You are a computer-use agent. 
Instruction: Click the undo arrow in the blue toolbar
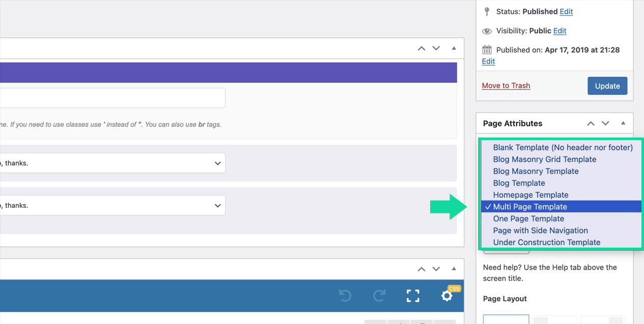345,296
